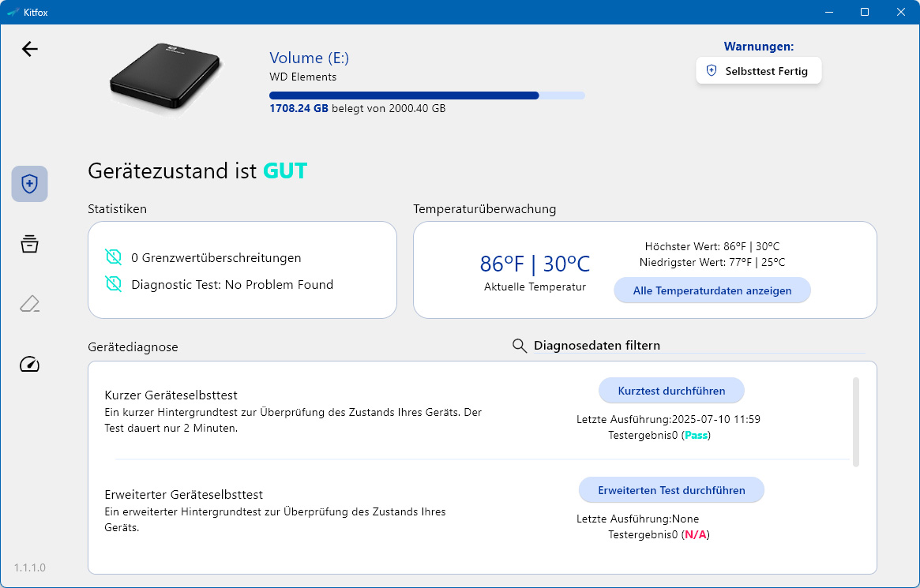
Task: Start Erweiterten Test durchführen
Action: coord(671,489)
